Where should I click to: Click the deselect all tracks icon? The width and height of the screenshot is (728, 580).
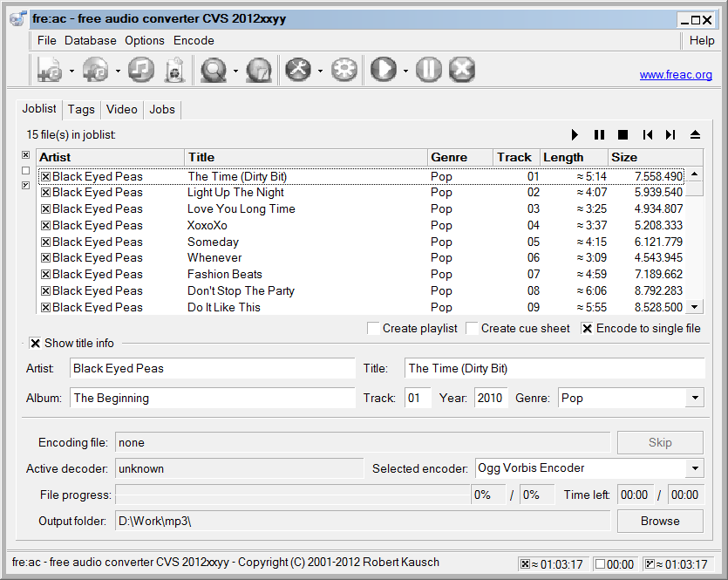click(26, 170)
